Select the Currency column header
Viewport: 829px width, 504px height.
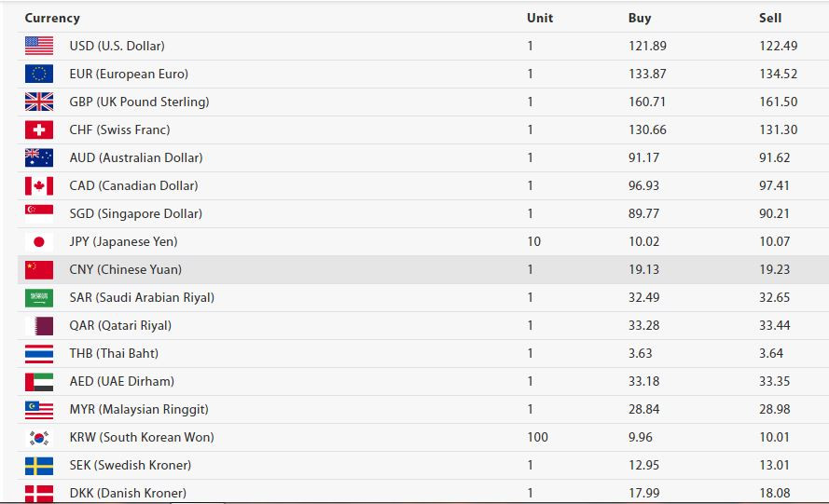coord(52,18)
